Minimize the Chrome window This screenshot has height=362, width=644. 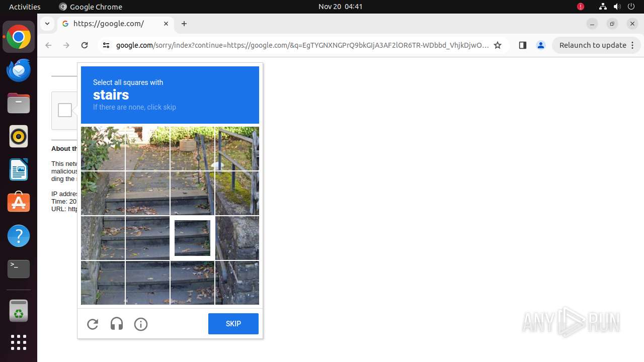[x=592, y=24]
